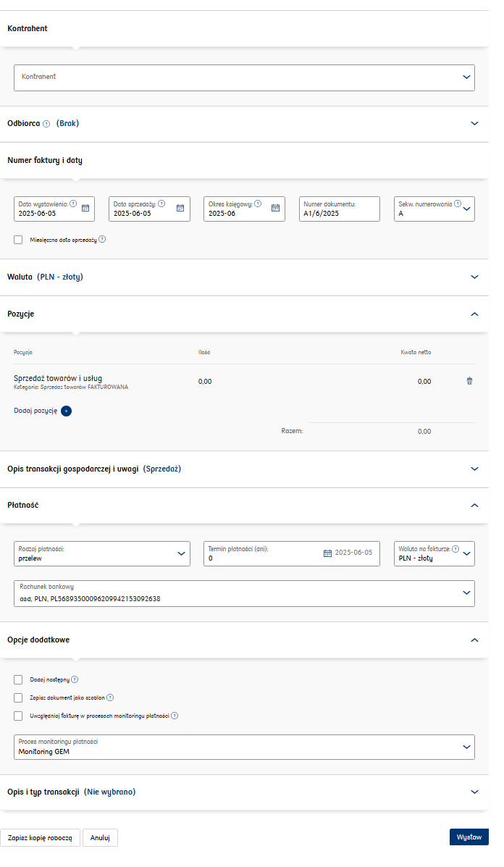Collapse the Pozycje section

coord(474,314)
